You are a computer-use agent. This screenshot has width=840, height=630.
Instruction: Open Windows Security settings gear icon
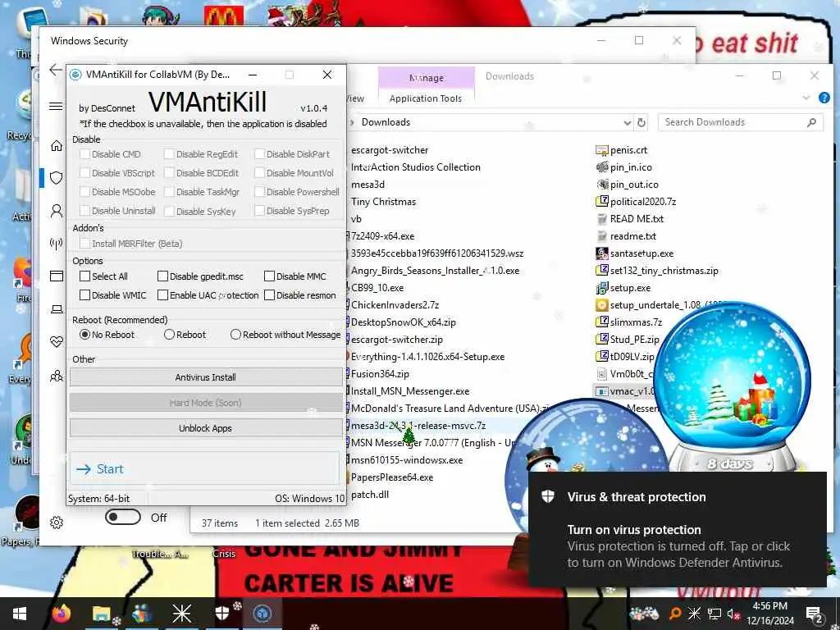point(57,523)
